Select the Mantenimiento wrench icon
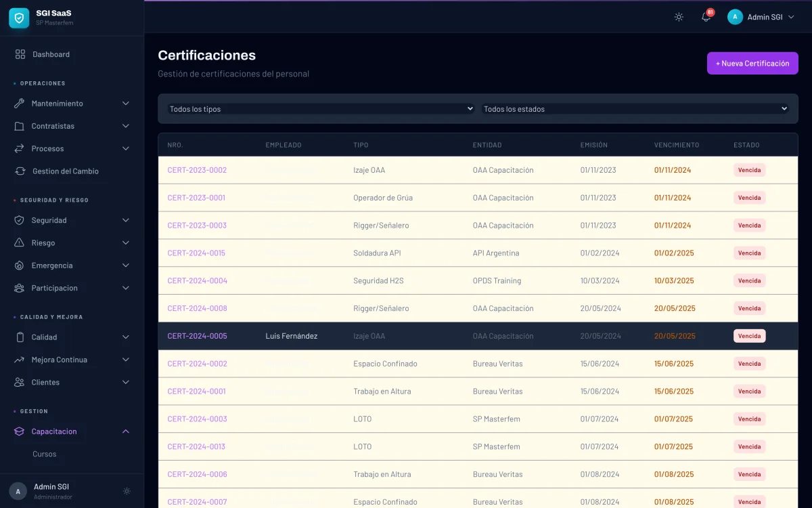This screenshot has width=812, height=508. 20,103
